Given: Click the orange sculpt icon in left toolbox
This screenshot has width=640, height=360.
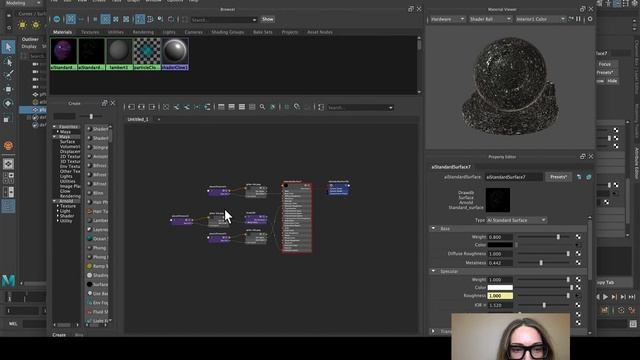Looking at the screenshot, I should click(8, 146).
